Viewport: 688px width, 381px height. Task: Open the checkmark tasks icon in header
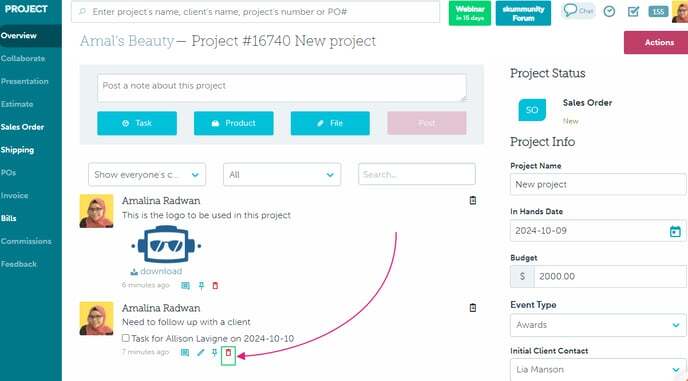(633, 11)
